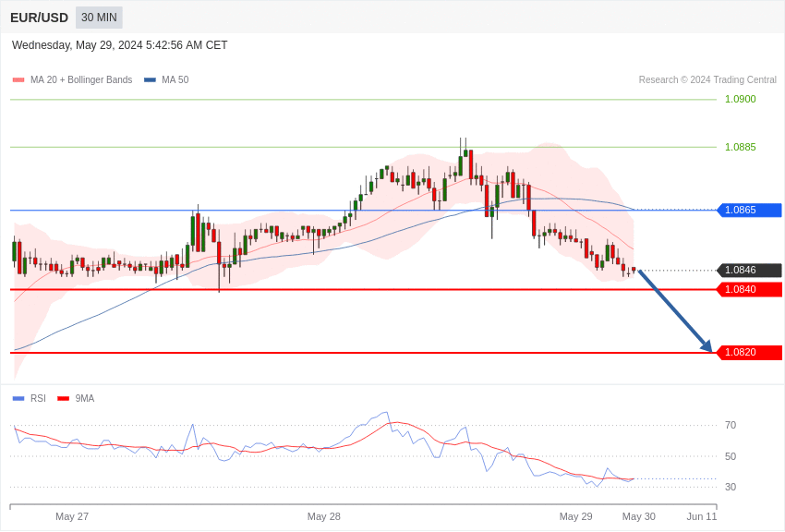Image resolution: width=785 pixels, height=532 pixels.
Task: Click the RSI 70 level label
Action: pyautogui.click(x=731, y=426)
